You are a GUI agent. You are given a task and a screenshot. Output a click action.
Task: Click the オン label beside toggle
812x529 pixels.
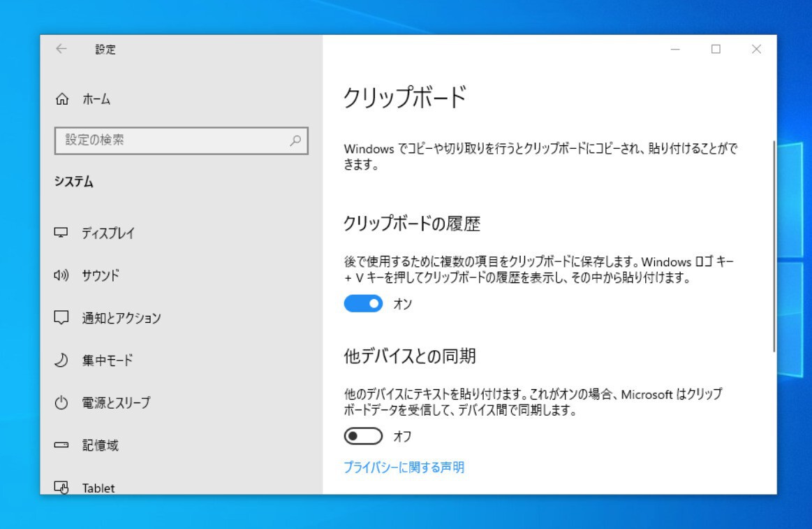click(x=402, y=303)
